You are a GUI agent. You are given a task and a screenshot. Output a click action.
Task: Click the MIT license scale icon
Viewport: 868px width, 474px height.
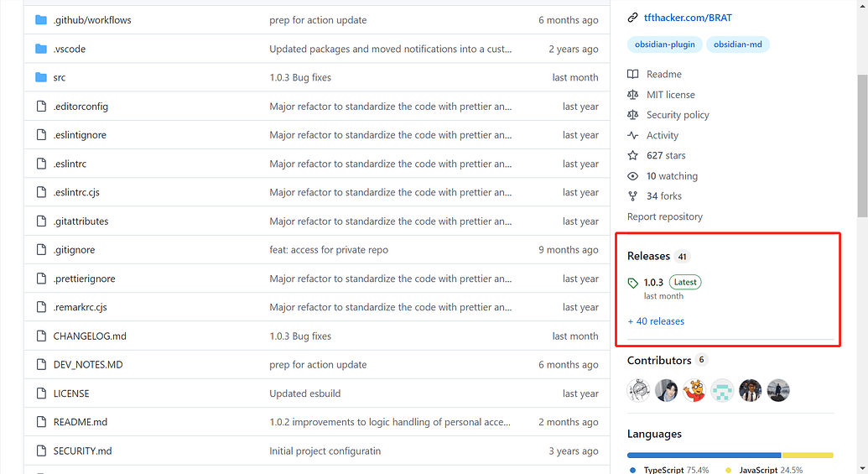pyautogui.click(x=633, y=95)
